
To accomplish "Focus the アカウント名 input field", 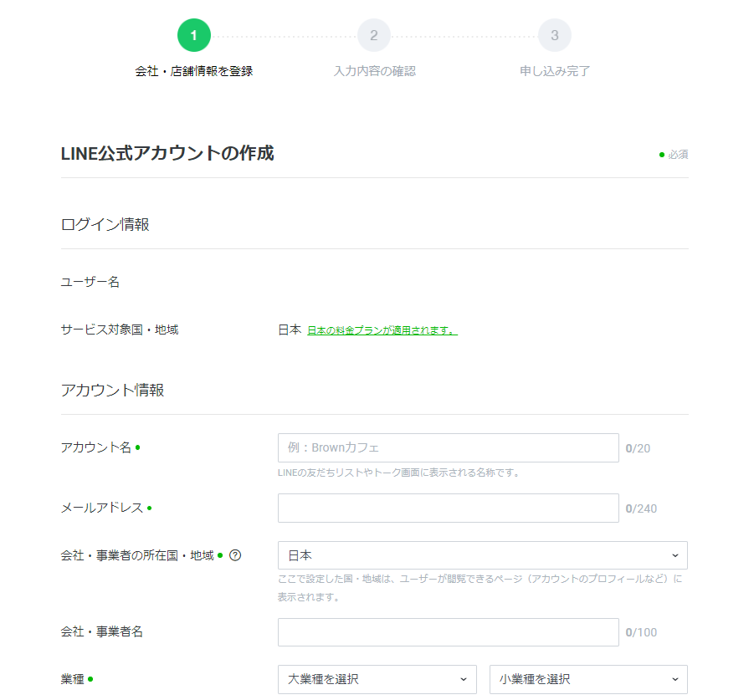I will coord(449,447).
